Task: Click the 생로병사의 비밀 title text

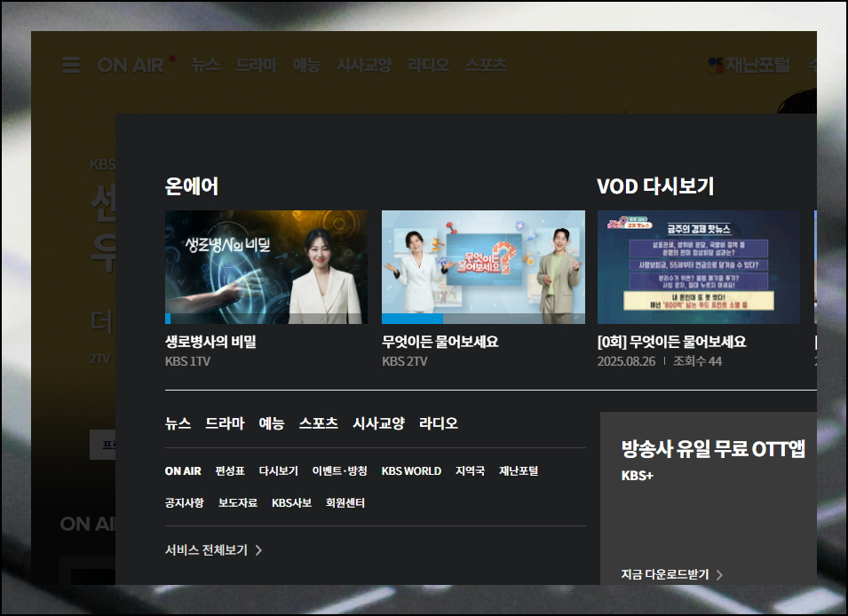Action: tap(210, 342)
